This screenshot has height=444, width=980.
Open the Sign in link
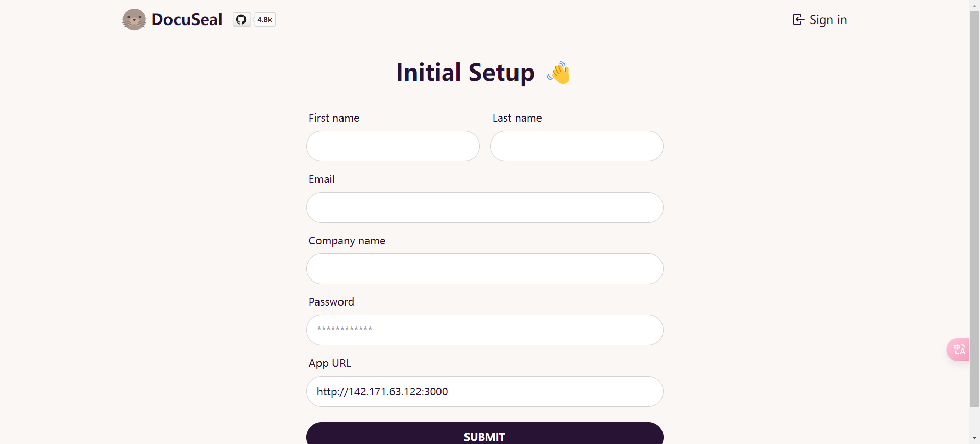[x=827, y=20]
